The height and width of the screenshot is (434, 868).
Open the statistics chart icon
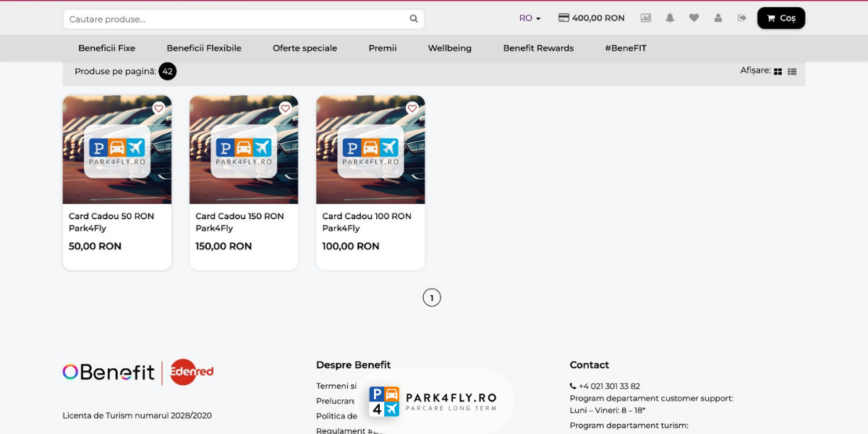645,18
